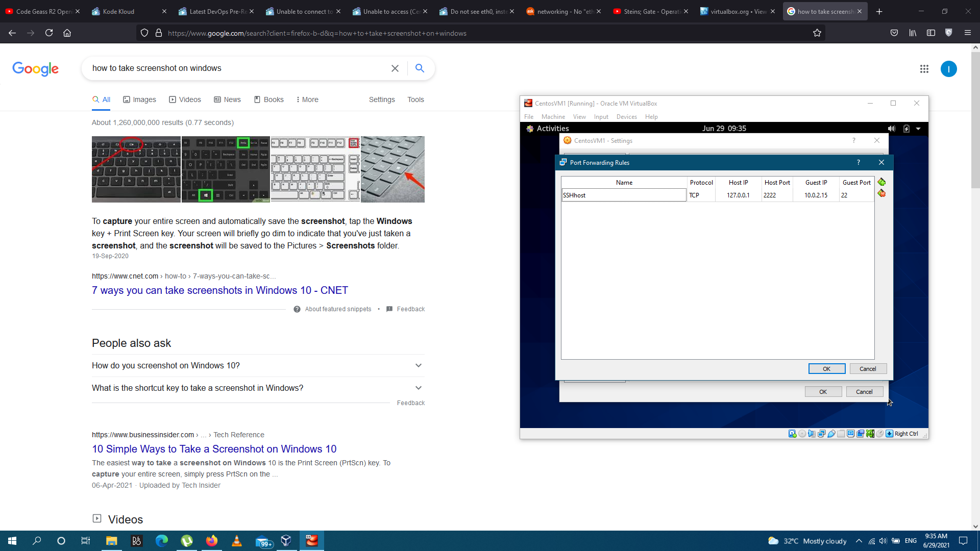
Task: Open Firefox Library icon
Action: pos(912,33)
